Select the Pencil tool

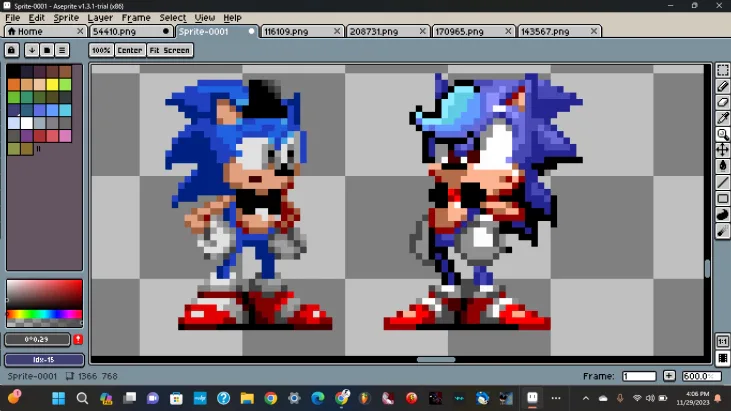(722, 86)
